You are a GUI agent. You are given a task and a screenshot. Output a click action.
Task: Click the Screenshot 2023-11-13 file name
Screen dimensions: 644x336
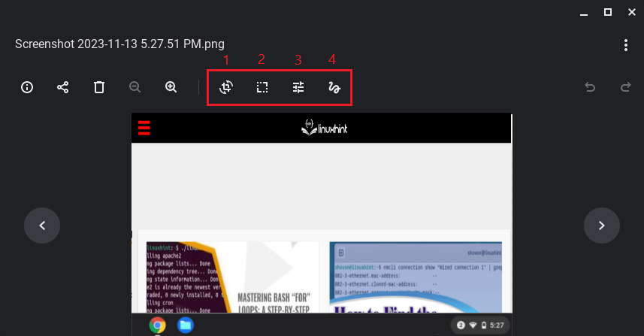click(119, 44)
